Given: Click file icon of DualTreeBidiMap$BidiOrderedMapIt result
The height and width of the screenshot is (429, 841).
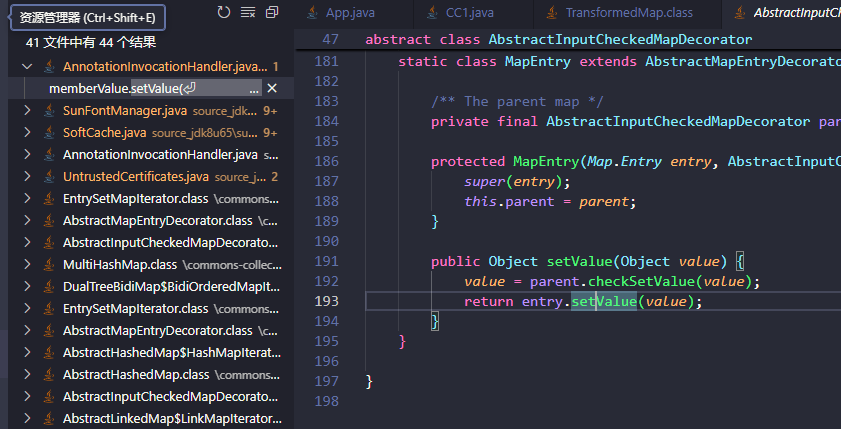Looking at the screenshot, I should [x=49, y=287].
